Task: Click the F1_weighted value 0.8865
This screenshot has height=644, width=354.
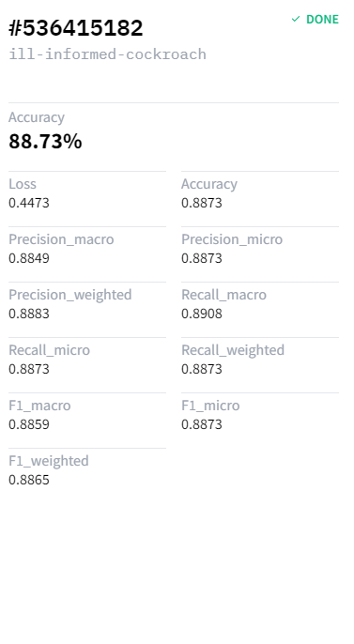Action: pos(29,480)
